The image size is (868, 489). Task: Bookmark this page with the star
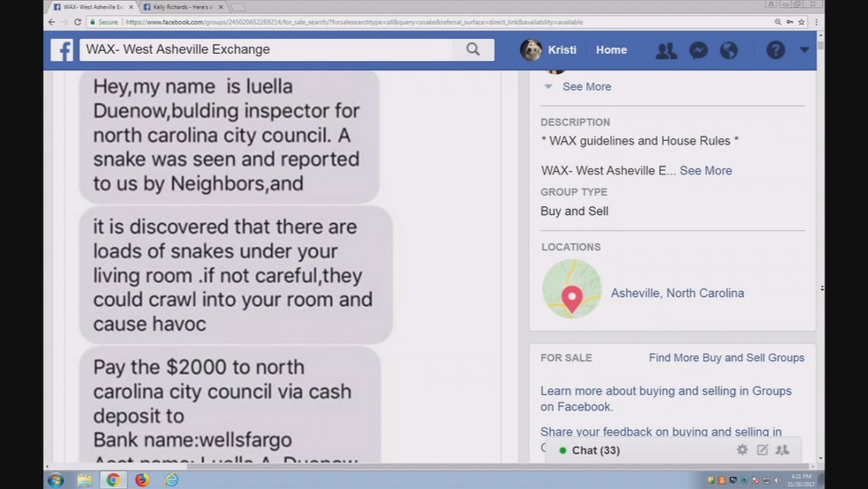tap(801, 22)
